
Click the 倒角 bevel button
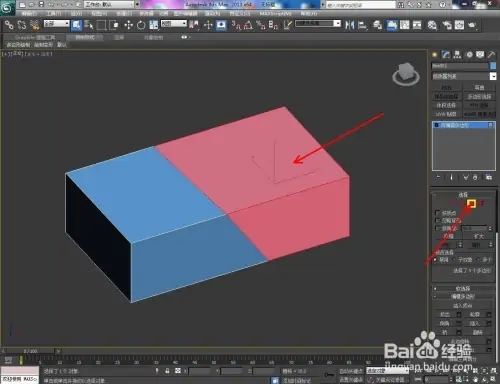pos(445,323)
